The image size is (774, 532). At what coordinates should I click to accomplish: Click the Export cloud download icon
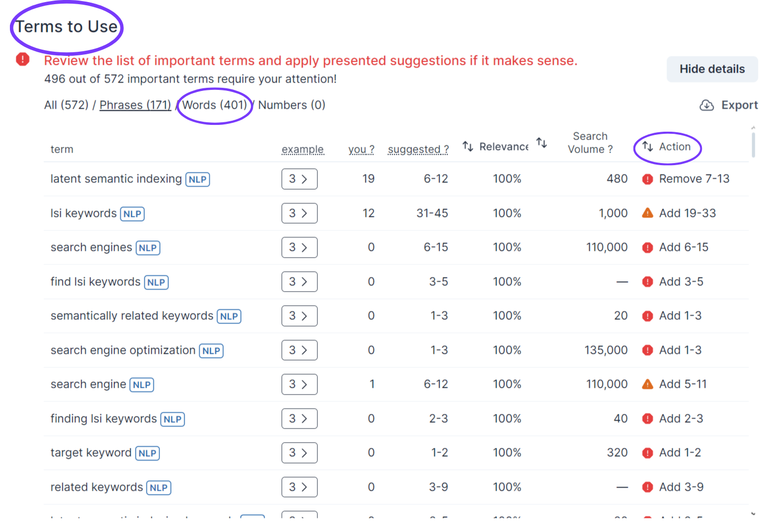click(707, 106)
